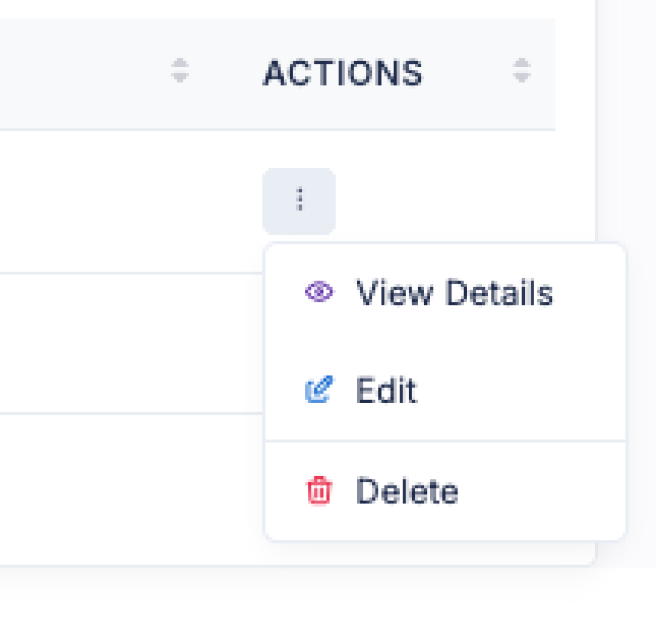Sort ascending using the left column's up arrow
The height and width of the screenshot is (644, 656).
180,63
